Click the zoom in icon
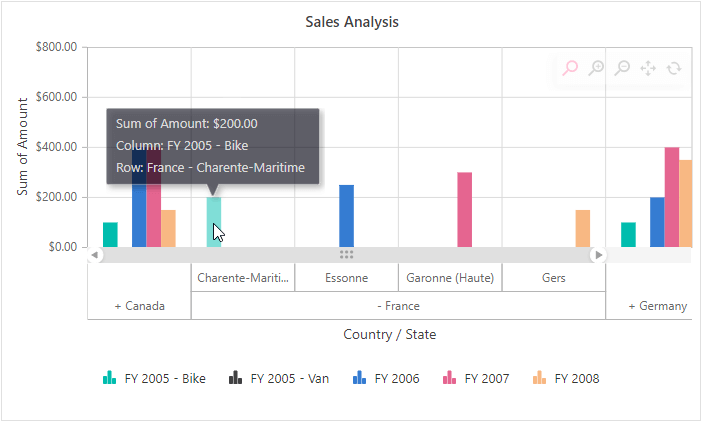Screen dimensions: 702x422 (x=597, y=68)
